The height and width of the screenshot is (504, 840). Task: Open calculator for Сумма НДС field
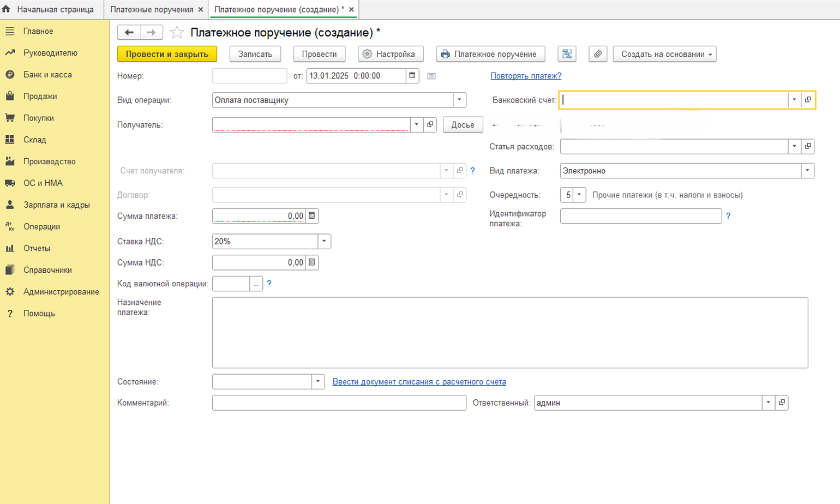pos(312,262)
